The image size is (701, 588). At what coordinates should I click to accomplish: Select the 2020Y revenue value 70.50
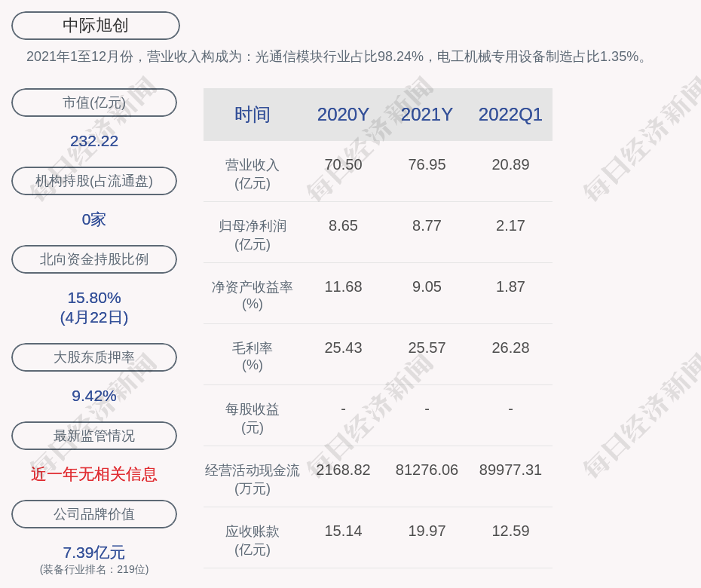[344, 164]
